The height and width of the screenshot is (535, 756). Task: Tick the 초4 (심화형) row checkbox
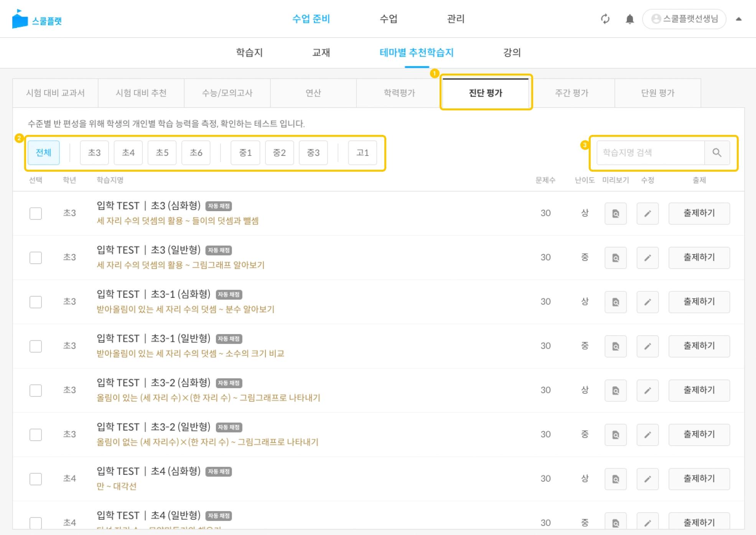click(x=36, y=479)
